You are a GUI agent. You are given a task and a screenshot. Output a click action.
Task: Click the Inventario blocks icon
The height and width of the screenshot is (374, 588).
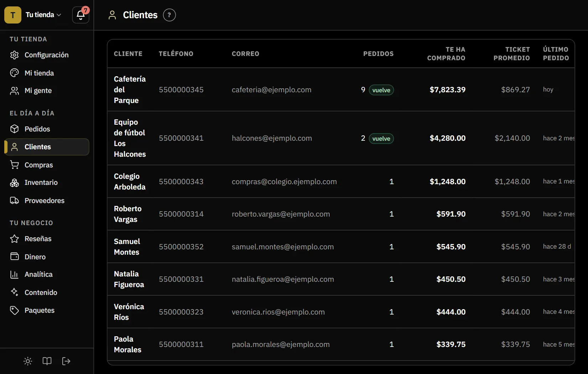[x=15, y=183]
